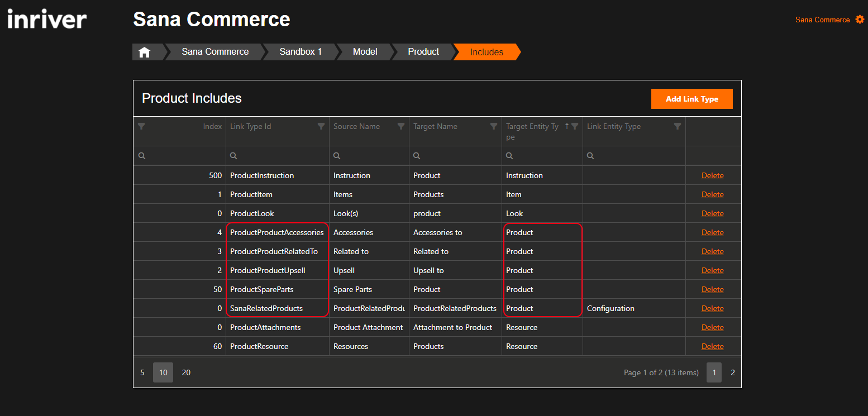The width and height of the screenshot is (868, 416).
Task: Delete the ProductProductUpsell link type
Action: pyautogui.click(x=712, y=270)
